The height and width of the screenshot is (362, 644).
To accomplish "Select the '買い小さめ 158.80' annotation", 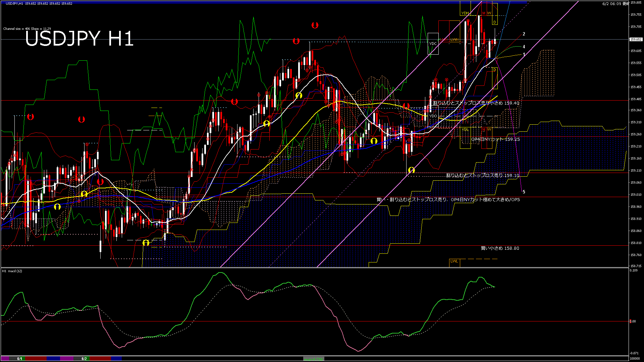I will click(x=500, y=248).
